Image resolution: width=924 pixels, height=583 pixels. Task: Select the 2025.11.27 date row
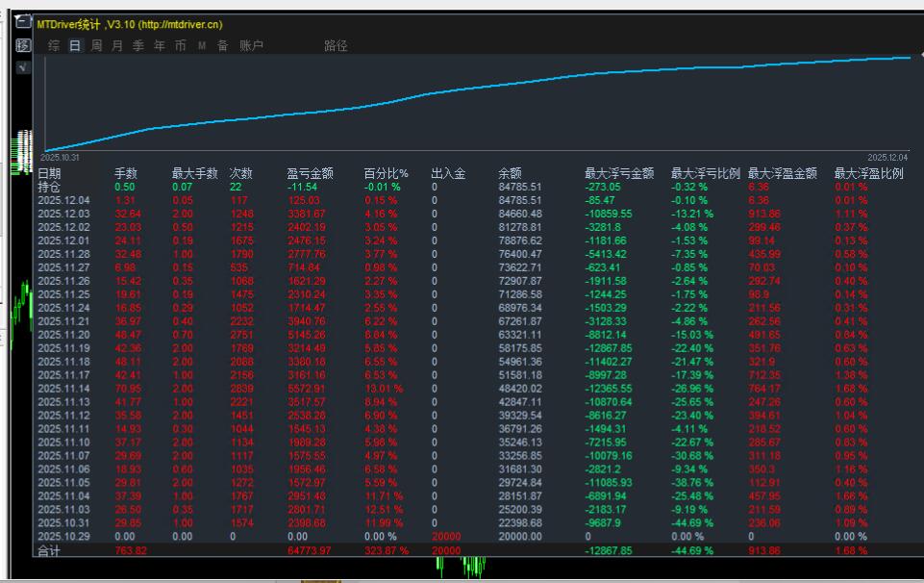tap(63, 267)
